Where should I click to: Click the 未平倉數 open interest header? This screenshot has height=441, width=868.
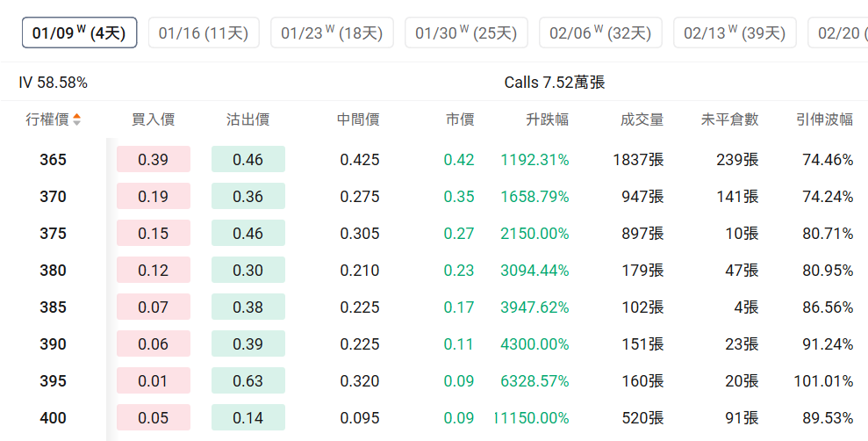[730, 119]
